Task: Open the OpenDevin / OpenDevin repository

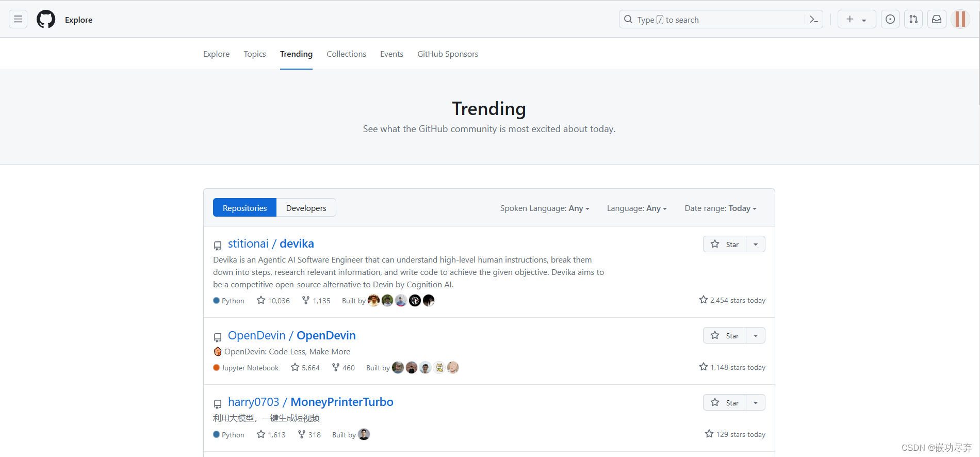Action: click(292, 335)
